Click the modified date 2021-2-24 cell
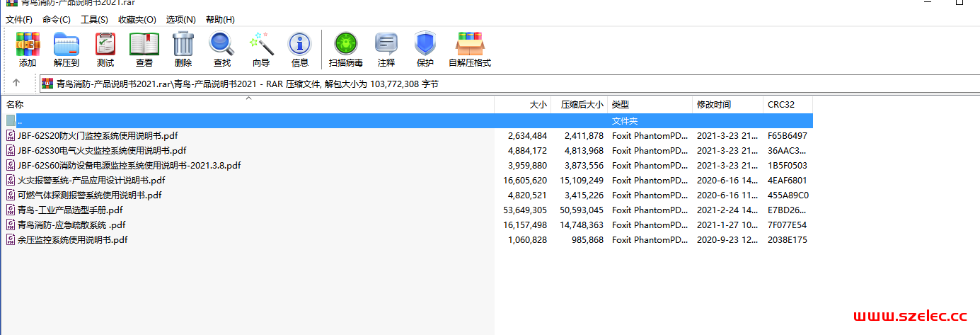 click(x=727, y=210)
